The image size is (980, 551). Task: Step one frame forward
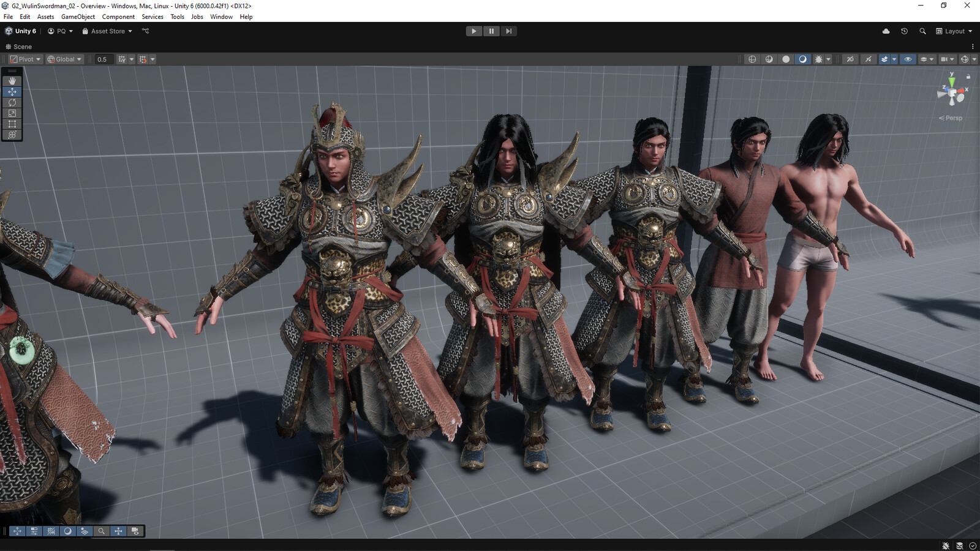508,31
